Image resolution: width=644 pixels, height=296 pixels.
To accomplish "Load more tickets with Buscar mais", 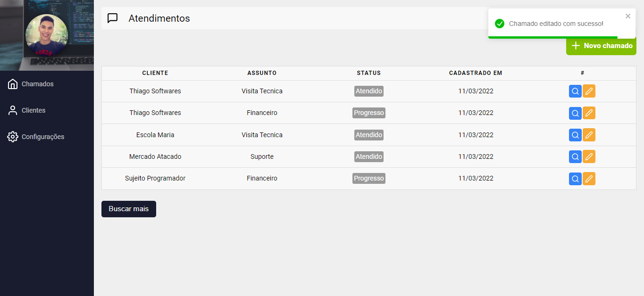I will (129, 209).
